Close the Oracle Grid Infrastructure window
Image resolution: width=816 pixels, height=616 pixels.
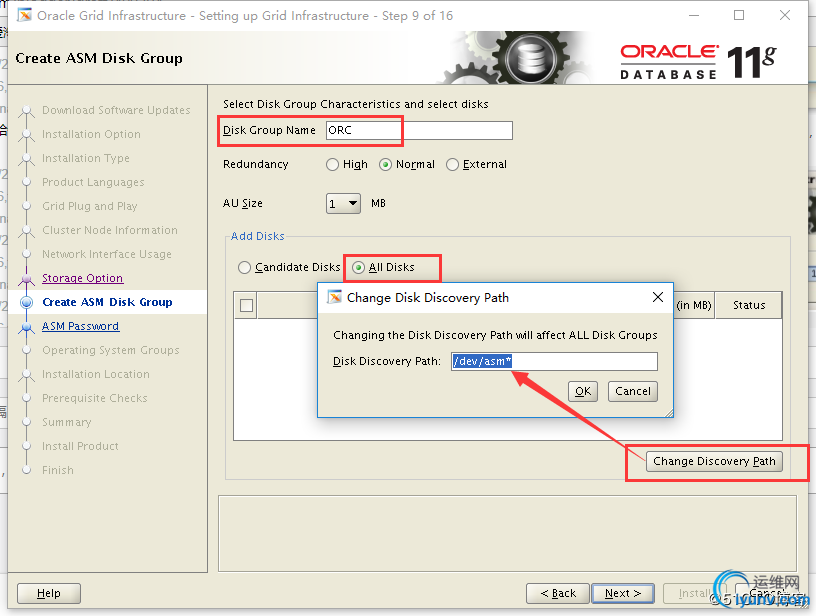coord(785,15)
